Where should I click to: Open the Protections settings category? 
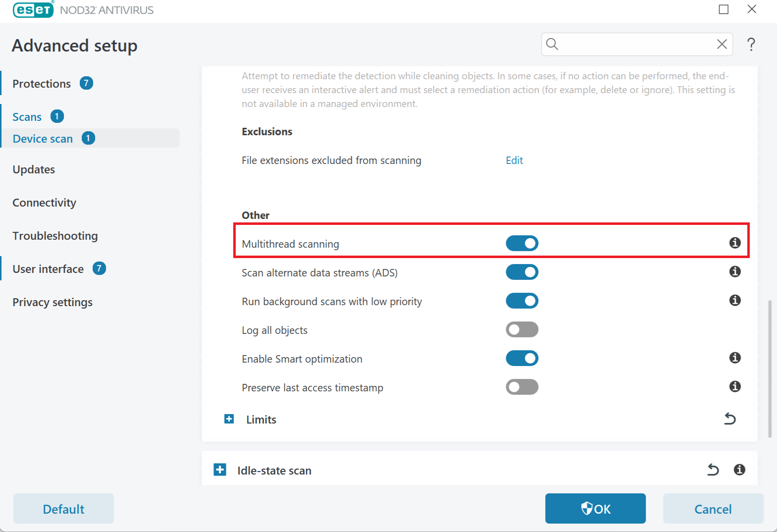(42, 84)
